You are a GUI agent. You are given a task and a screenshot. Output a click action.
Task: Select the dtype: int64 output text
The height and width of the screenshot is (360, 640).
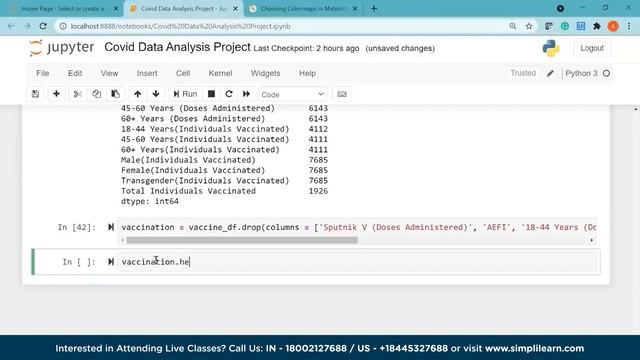point(150,201)
